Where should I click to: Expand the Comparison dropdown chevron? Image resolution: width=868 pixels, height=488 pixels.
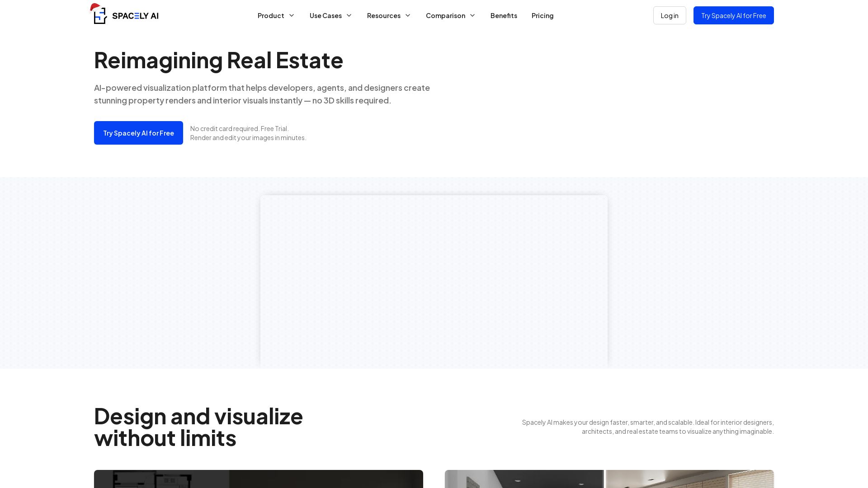472,15
